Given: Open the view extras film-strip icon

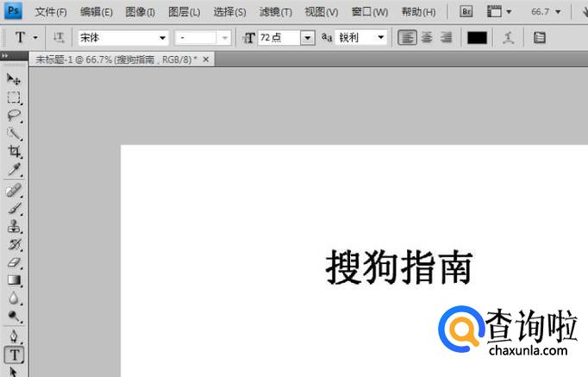Looking at the screenshot, I should 494,11.
